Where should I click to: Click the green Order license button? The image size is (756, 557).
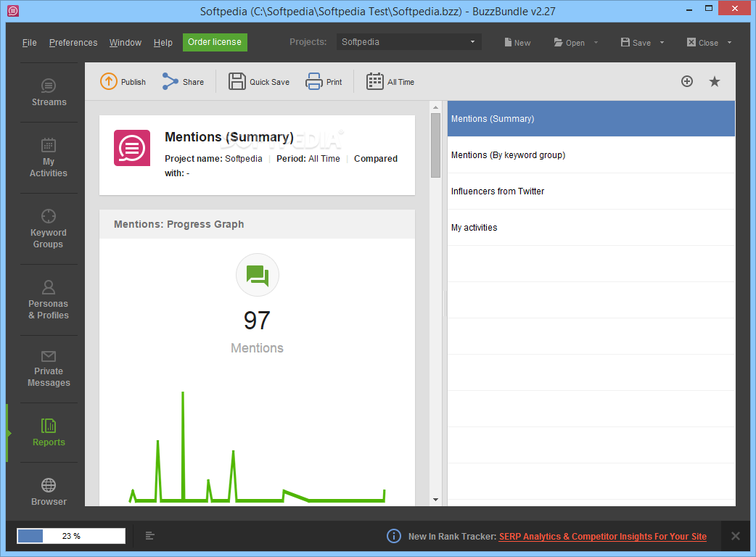point(215,42)
